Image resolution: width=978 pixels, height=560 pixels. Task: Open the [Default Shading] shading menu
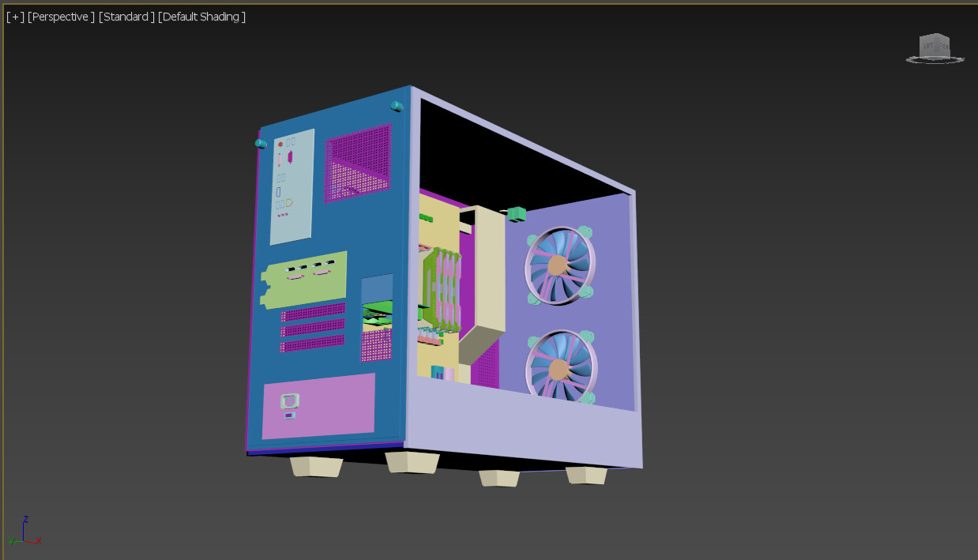[x=202, y=16]
